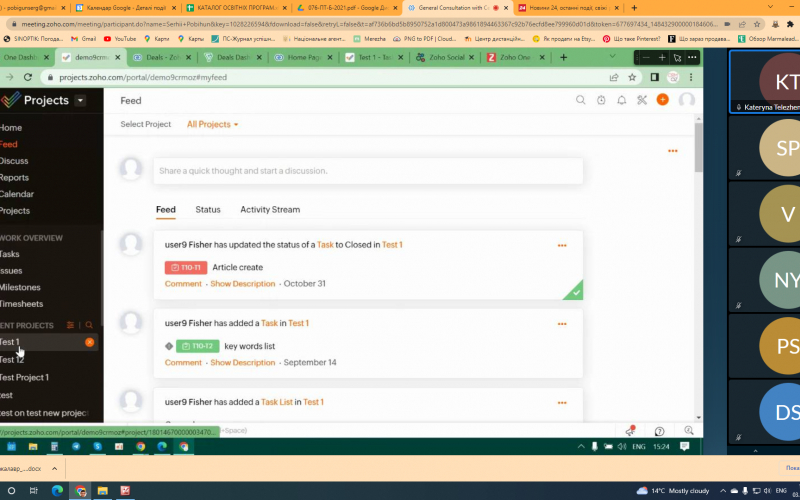Screen dimensions: 800x500
Task: Open Chrome menu in inner shared browser
Action: click(x=691, y=77)
